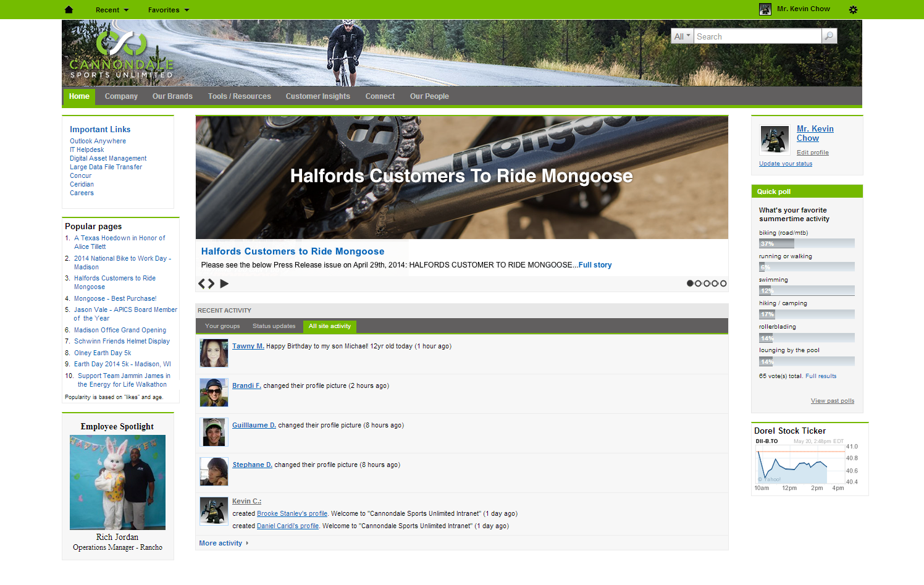924x585 pixels.
Task: Open Large Data File Transfer link
Action: point(106,167)
